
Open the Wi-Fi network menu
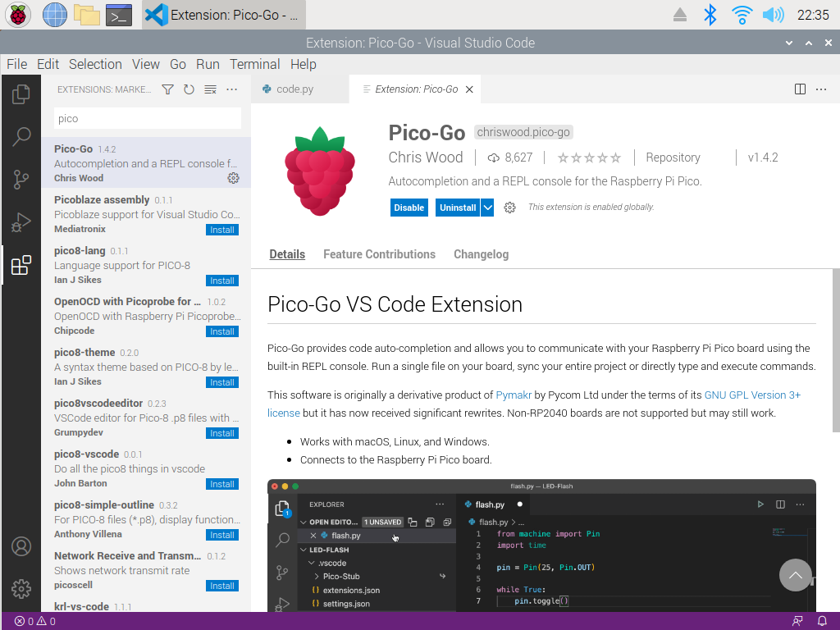[742, 15]
